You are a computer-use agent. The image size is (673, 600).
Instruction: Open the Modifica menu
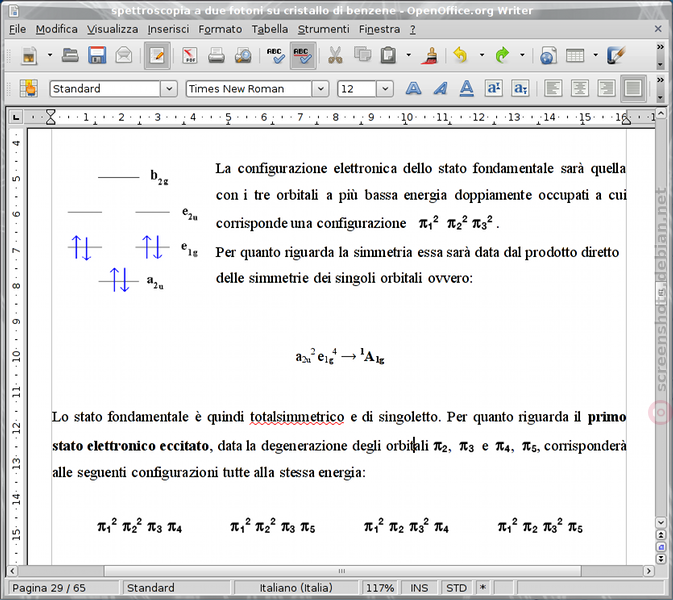coord(57,29)
